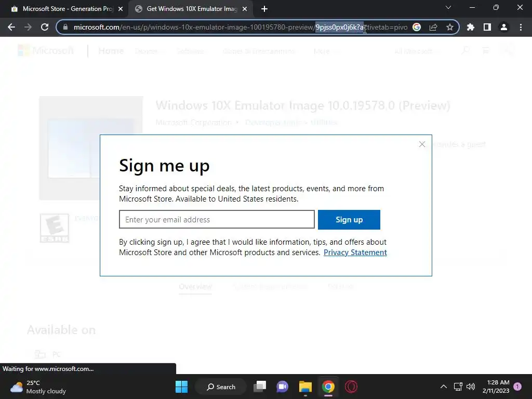Toggle the browser side panel

(487, 27)
